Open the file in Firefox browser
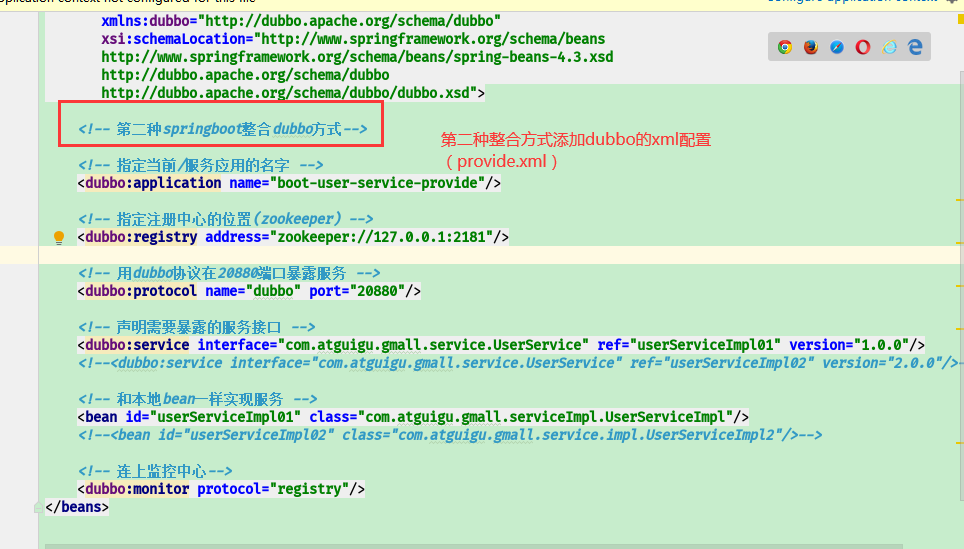The height and width of the screenshot is (549, 964). pyautogui.click(x=811, y=47)
